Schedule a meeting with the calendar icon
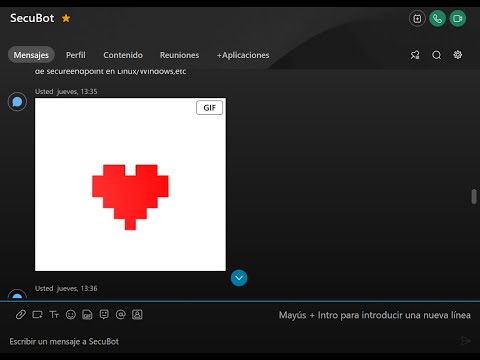The width and height of the screenshot is (480, 360). (x=417, y=19)
